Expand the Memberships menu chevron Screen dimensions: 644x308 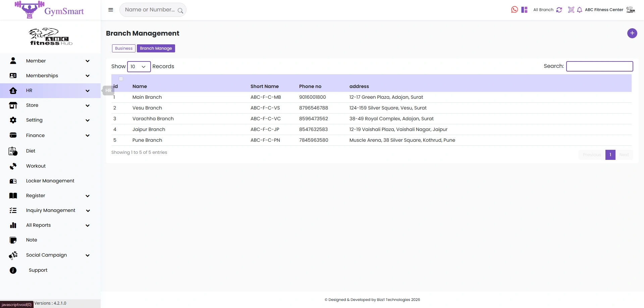point(88,76)
